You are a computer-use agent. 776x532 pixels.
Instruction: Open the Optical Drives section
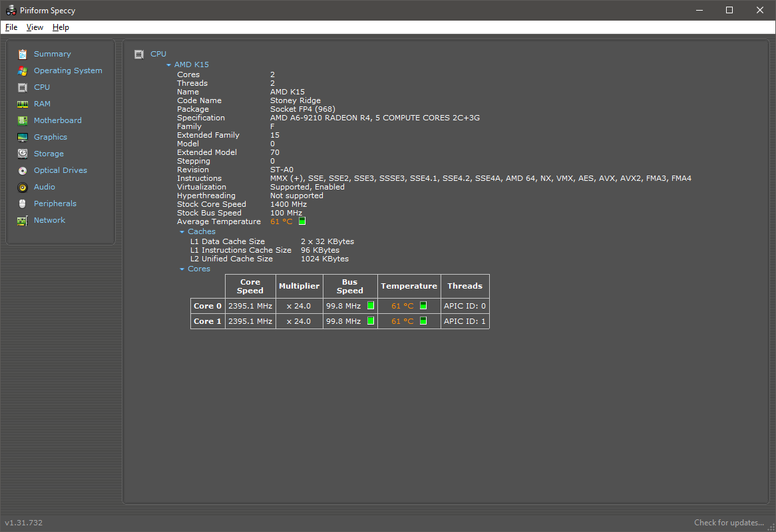[61, 170]
